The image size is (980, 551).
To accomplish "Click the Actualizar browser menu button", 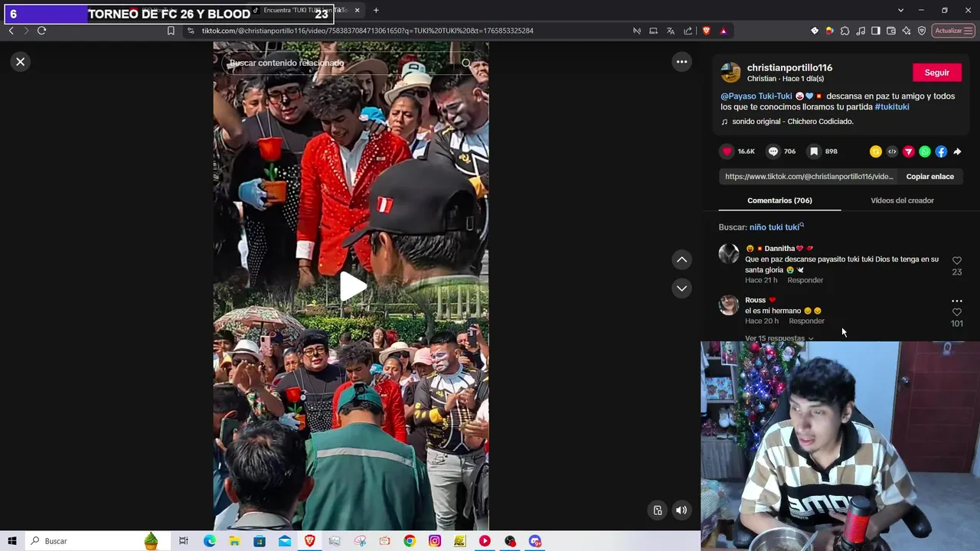I will [x=954, y=31].
